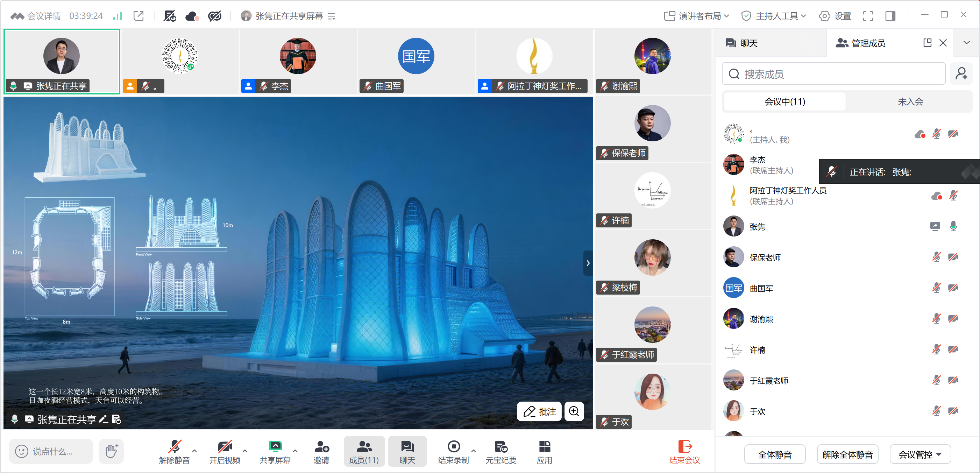Click the 搜索成员 search field
The image size is (980, 473).
pyautogui.click(x=833, y=74)
